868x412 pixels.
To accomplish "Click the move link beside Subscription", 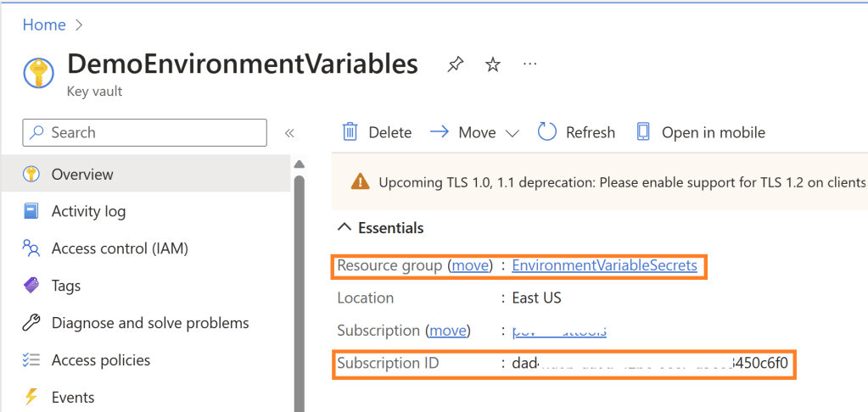I will [x=449, y=331].
